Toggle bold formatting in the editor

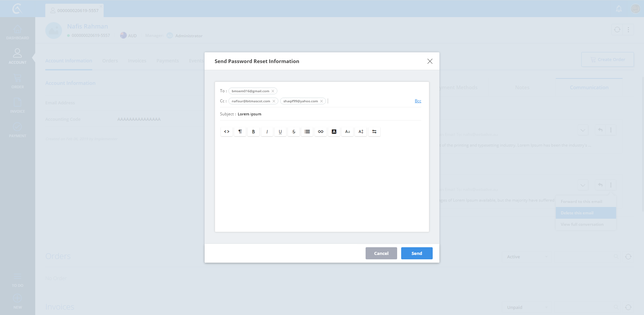(254, 132)
